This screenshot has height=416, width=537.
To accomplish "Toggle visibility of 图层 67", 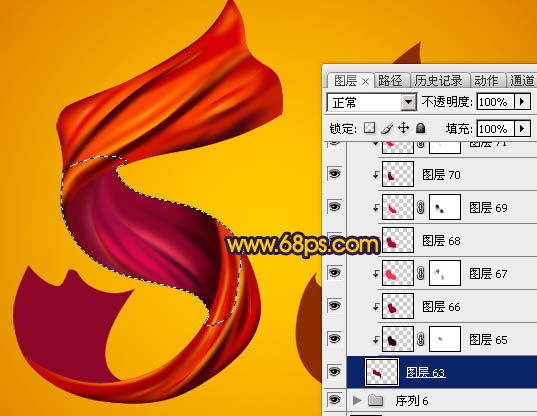I will (x=335, y=273).
